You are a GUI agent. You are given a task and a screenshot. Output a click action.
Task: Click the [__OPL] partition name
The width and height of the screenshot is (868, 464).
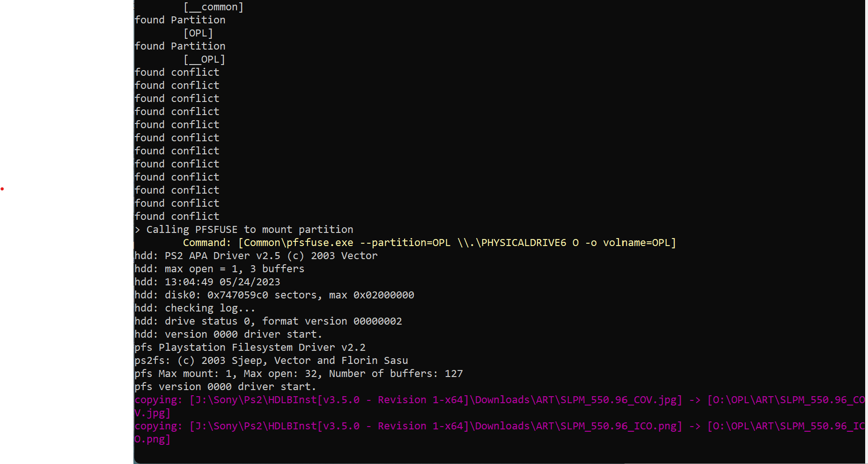tap(204, 59)
